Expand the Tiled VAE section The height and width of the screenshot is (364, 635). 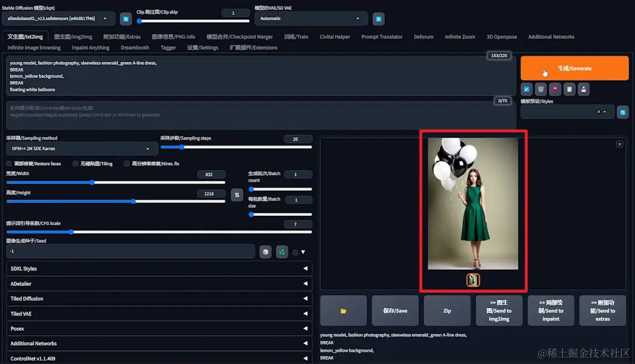coord(159,314)
